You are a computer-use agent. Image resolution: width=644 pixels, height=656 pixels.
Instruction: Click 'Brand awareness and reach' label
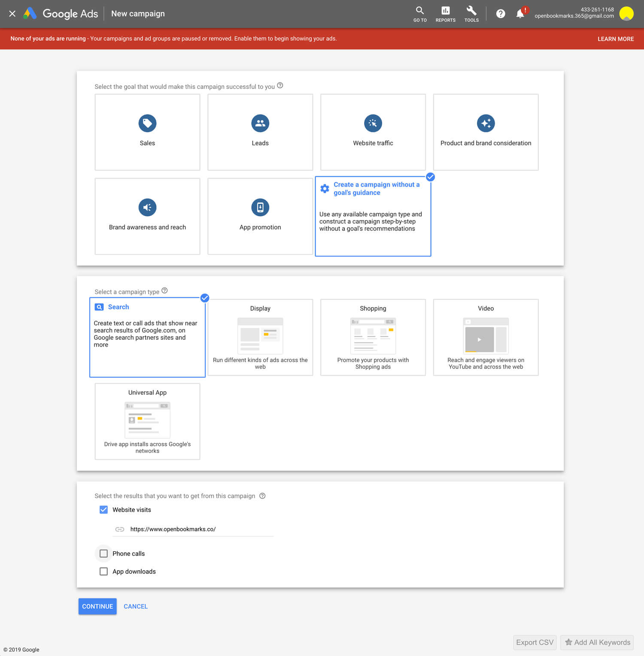pos(147,227)
